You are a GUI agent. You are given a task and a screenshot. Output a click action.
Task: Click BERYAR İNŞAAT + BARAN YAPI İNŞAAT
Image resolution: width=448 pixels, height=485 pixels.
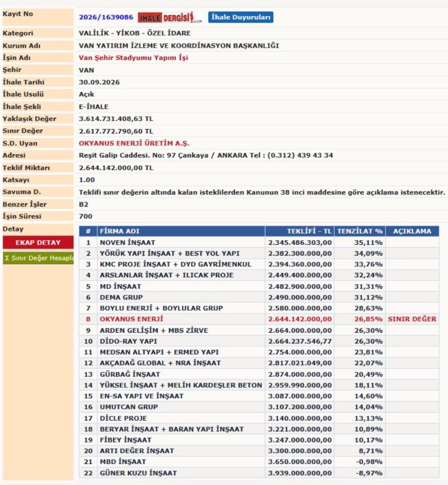tap(172, 429)
